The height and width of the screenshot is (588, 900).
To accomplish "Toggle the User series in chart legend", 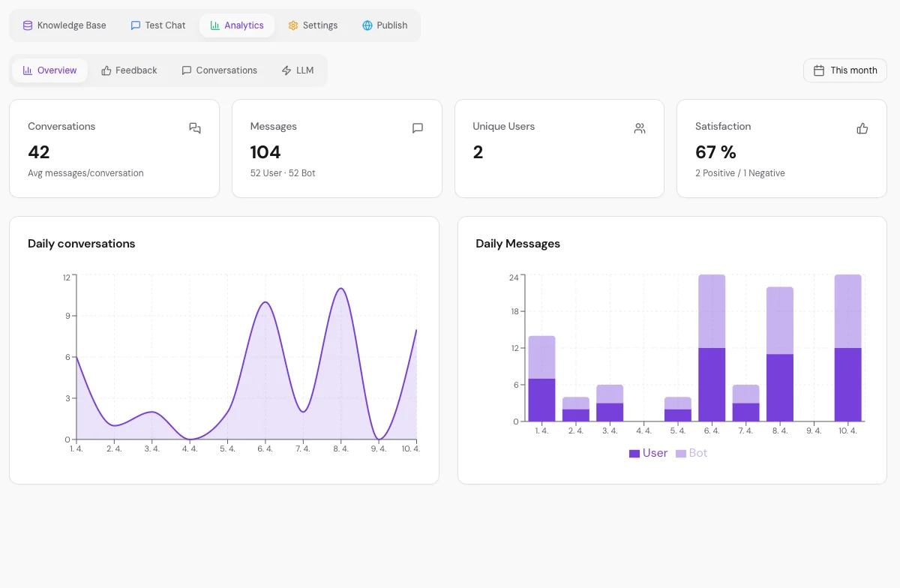I will point(648,453).
